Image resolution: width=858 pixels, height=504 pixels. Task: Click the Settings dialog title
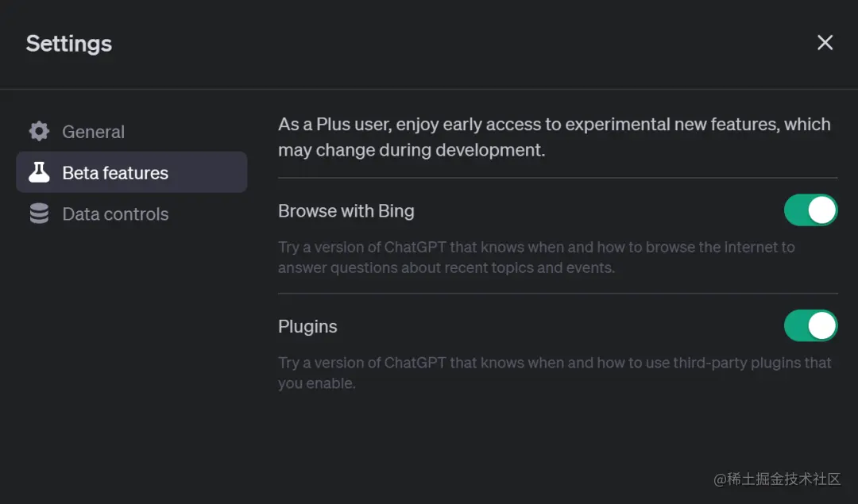(x=69, y=44)
